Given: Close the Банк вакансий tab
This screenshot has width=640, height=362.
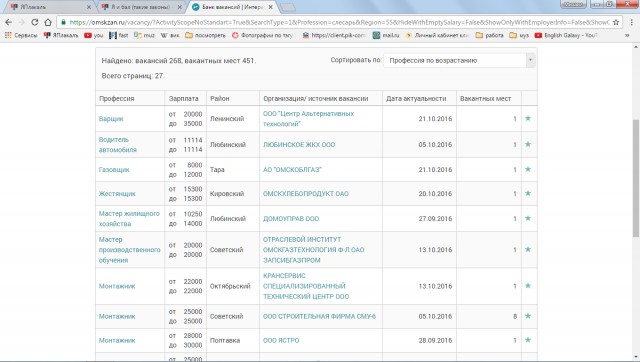Looking at the screenshot, I should (270, 7).
